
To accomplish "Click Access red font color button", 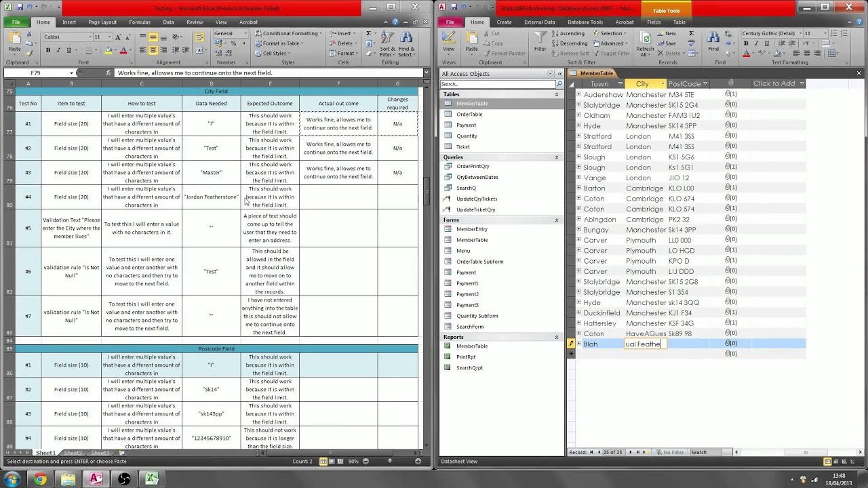I will (747, 54).
